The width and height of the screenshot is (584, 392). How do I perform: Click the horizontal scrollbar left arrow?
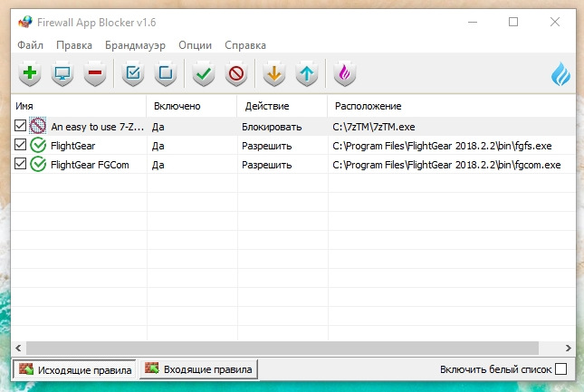pyautogui.click(x=18, y=348)
